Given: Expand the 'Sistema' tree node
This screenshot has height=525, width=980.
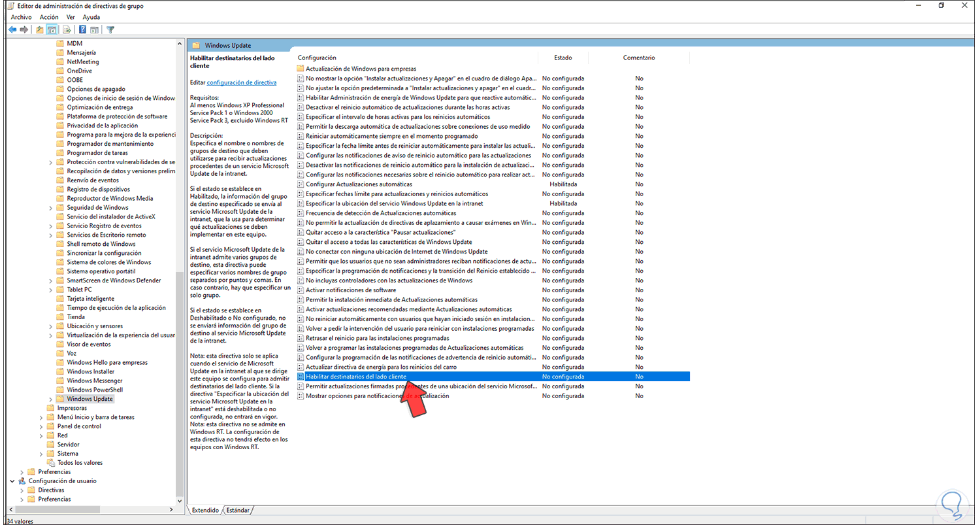Looking at the screenshot, I should (x=41, y=454).
